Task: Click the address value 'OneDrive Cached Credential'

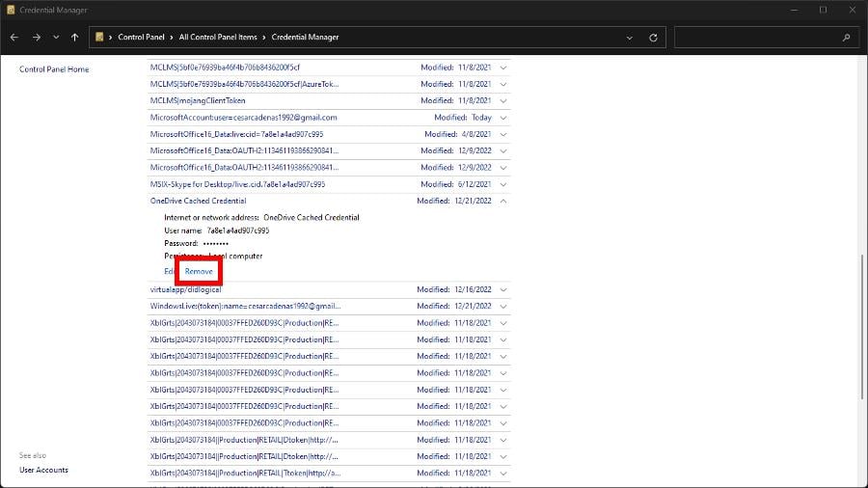Action: point(312,217)
